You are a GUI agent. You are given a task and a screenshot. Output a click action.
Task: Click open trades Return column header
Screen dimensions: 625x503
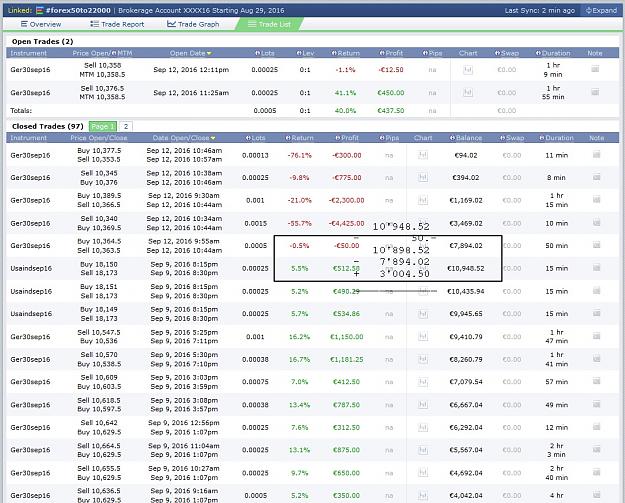click(x=346, y=53)
